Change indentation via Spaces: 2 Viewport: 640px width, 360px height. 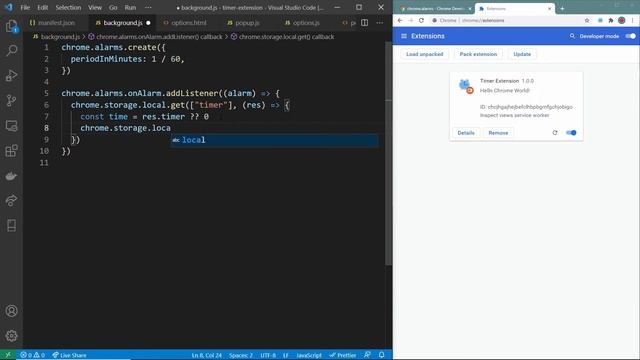tap(241, 355)
